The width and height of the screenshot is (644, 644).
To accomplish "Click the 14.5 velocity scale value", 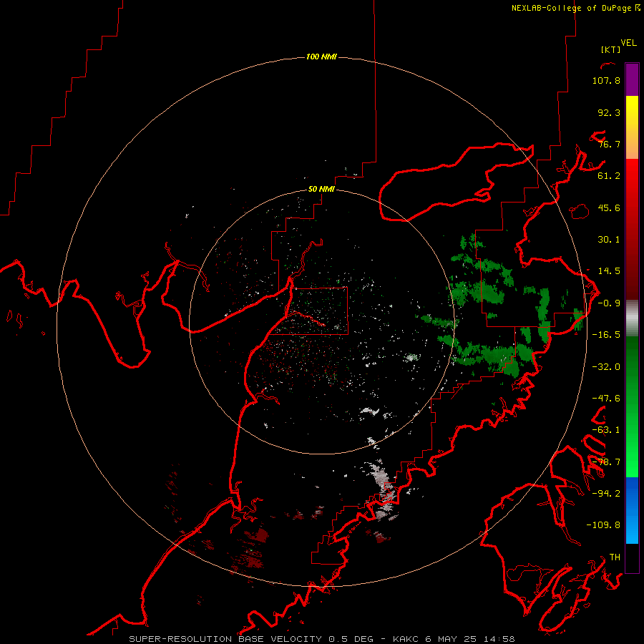I will click(x=609, y=271).
